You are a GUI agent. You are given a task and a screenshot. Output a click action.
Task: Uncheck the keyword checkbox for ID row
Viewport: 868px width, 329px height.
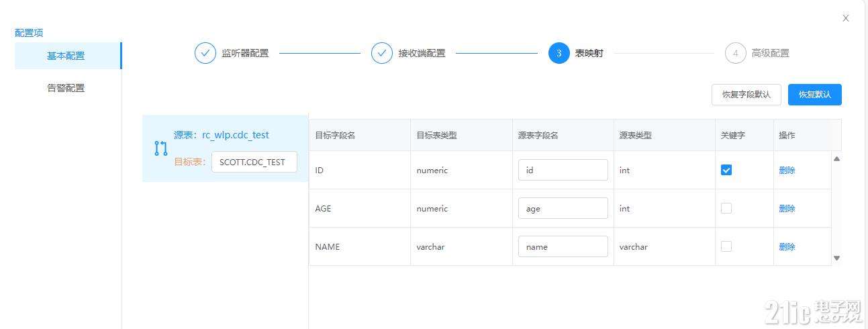tap(726, 170)
